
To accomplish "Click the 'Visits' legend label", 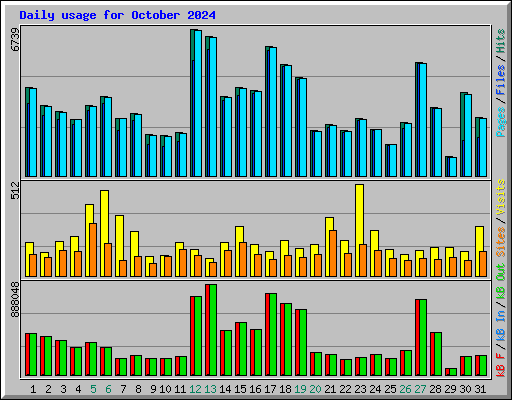I will tap(501, 197).
